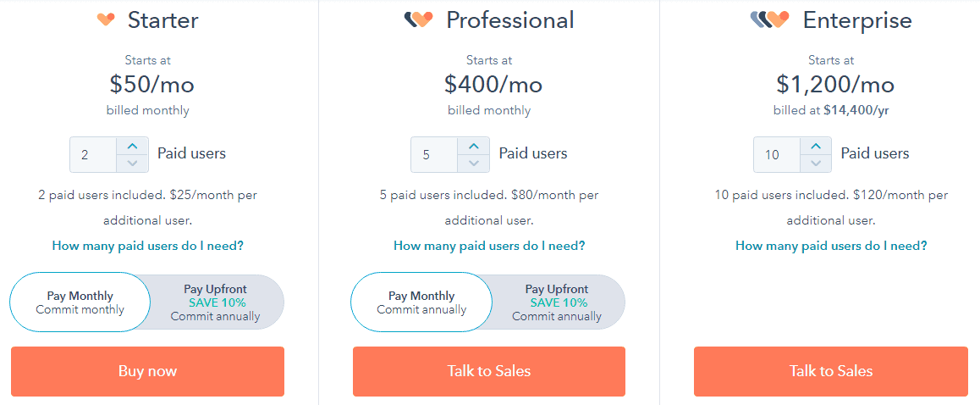Click the Starter plan heart icon
Viewport: 980px width, 405px height.
tap(107, 19)
